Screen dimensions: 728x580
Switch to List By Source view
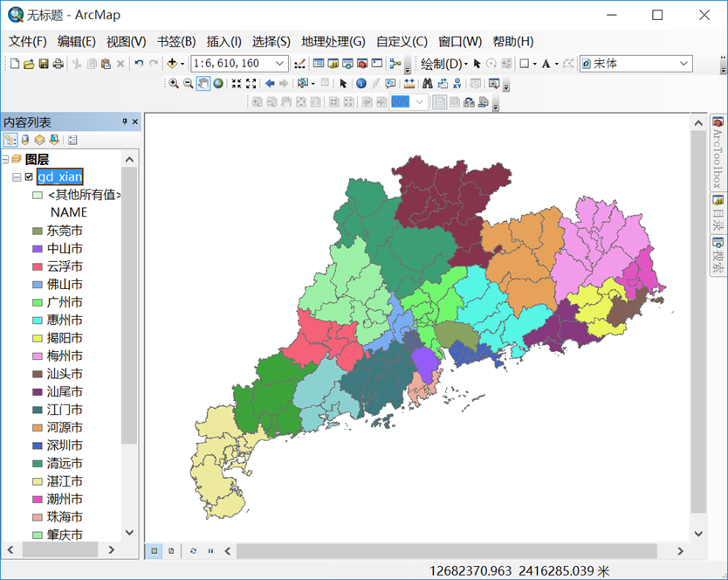pos(25,140)
